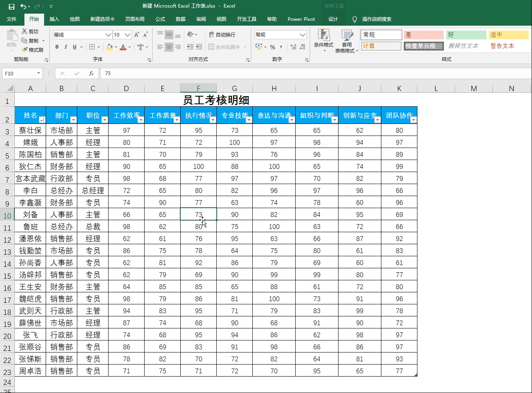Open the Font group dialog launcher
Screen dimensions: 532x393
[x=149, y=60]
